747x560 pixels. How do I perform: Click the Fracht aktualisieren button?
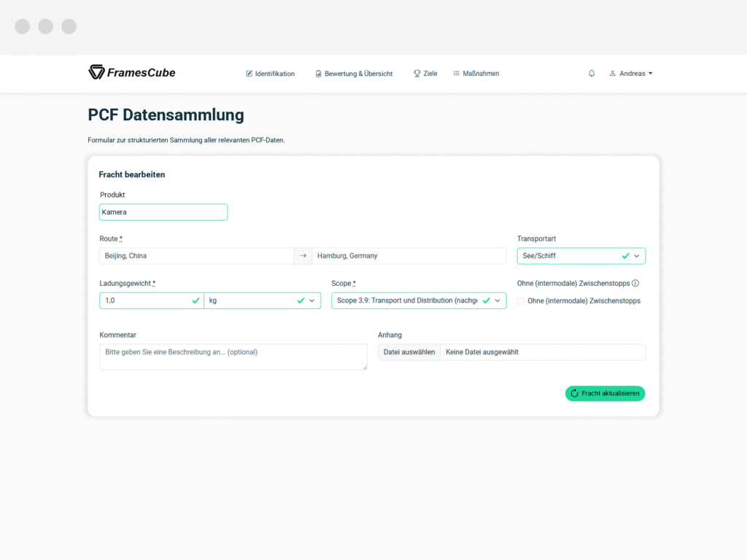(x=605, y=393)
